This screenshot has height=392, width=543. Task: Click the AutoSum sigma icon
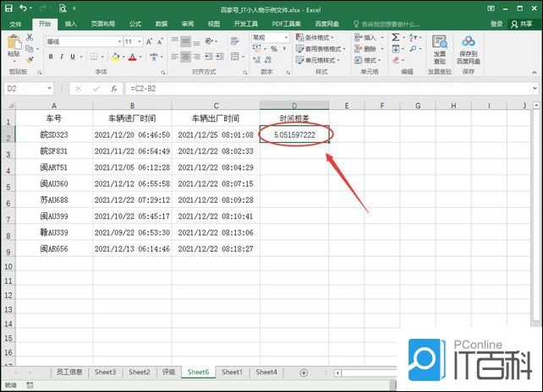[x=395, y=38]
